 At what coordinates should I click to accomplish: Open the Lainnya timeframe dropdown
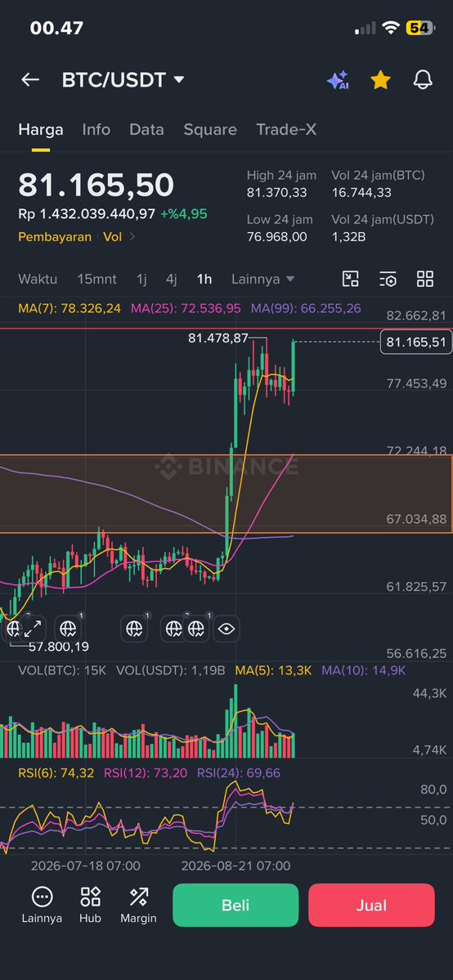pyautogui.click(x=262, y=279)
